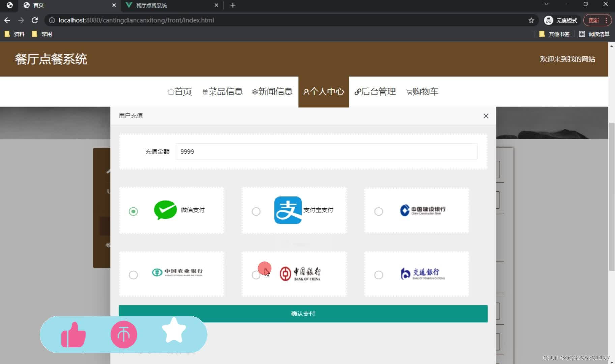Click the Bank of China logo

[300, 274]
